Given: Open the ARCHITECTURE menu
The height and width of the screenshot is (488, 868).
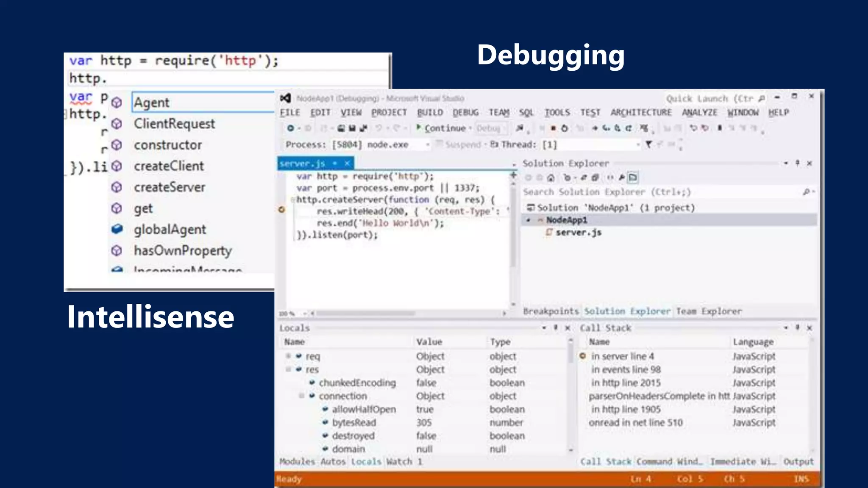Looking at the screenshot, I should pyautogui.click(x=641, y=112).
